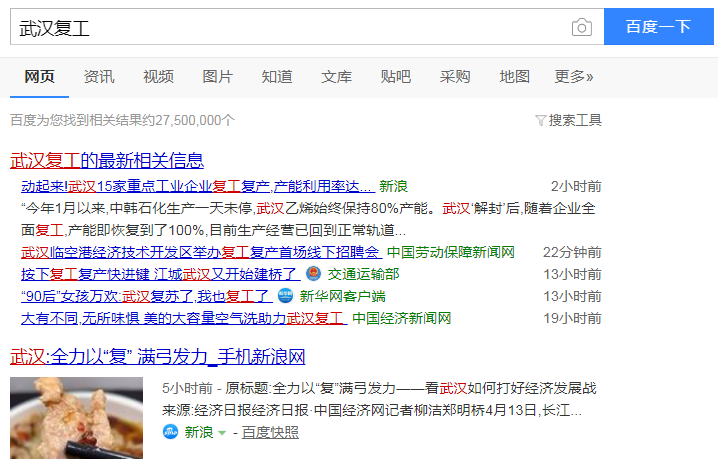The image size is (718, 466).
Task: Click the 22分钟前 timestamp
Action: click(572, 252)
